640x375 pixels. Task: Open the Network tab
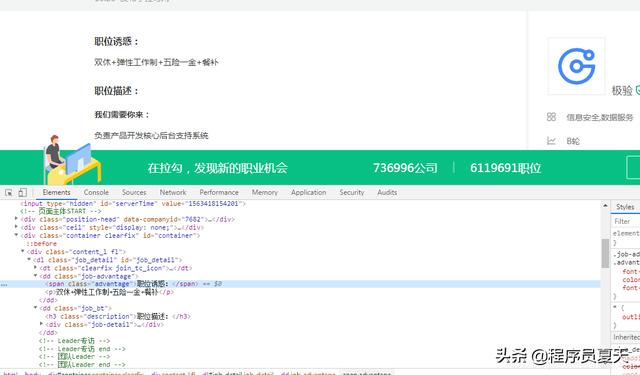pyautogui.click(x=173, y=192)
